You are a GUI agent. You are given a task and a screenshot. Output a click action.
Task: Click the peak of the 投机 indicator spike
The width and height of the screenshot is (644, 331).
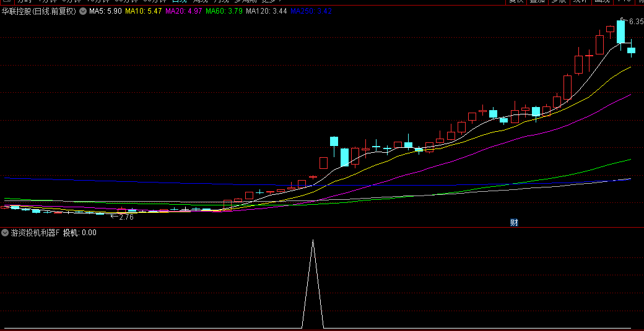(313, 240)
